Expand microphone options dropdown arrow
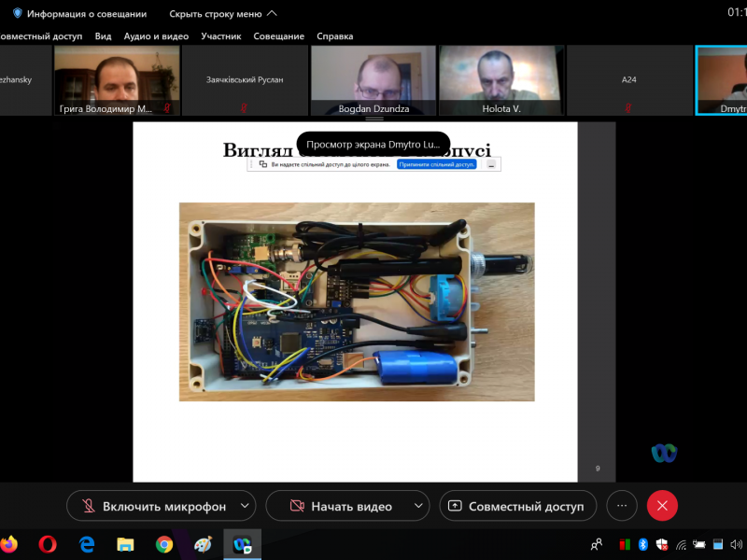Image resolution: width=747 pixels, height=560 pixels. [x=245, y=506]
